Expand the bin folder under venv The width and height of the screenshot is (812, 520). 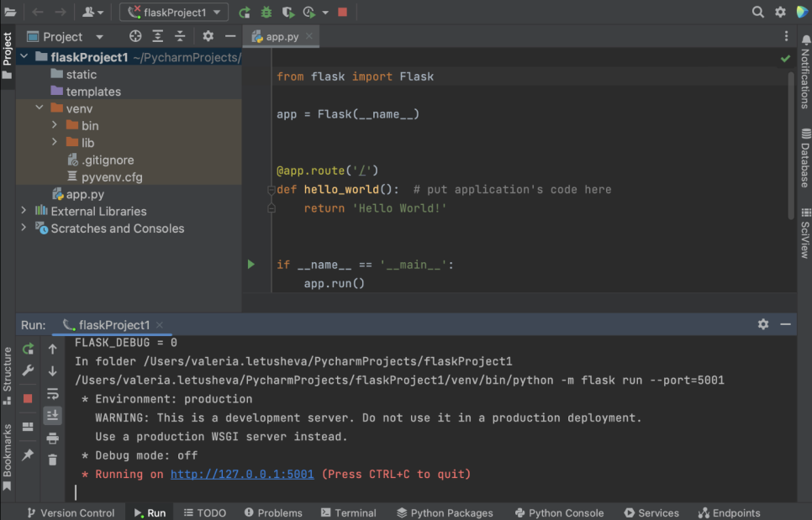coord(55,125)
